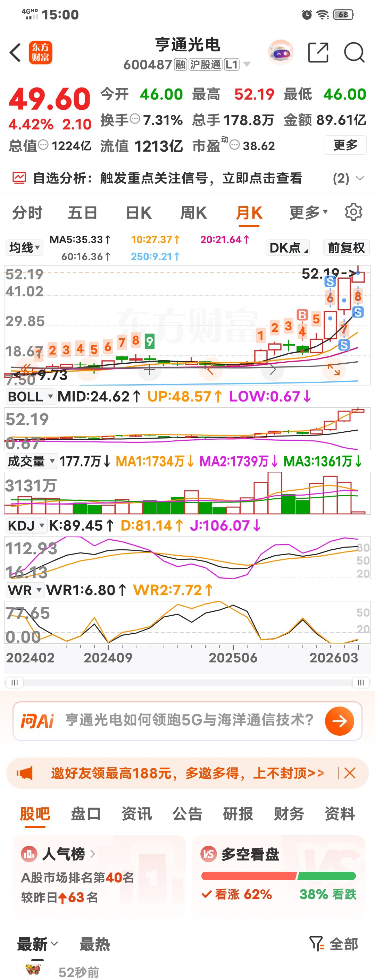Tap the chart zoom-in plus button
Viewport: 375px width, 980px height.
150,369
